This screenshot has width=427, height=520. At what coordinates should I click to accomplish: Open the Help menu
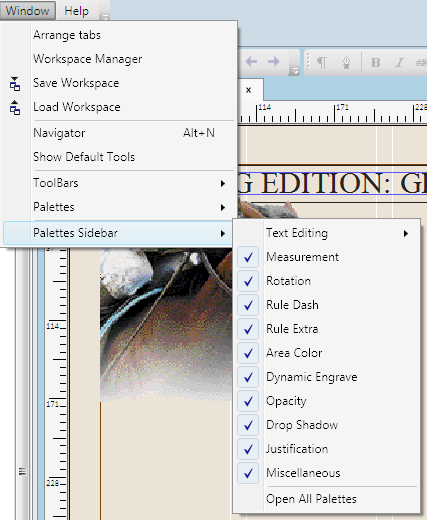pyautogui.click(x=77, y=11)
